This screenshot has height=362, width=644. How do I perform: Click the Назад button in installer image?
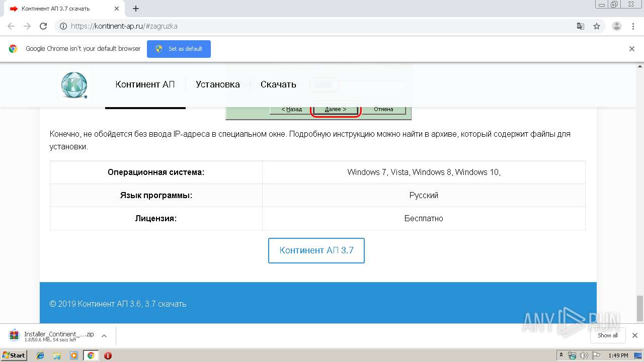pos(291,109)
